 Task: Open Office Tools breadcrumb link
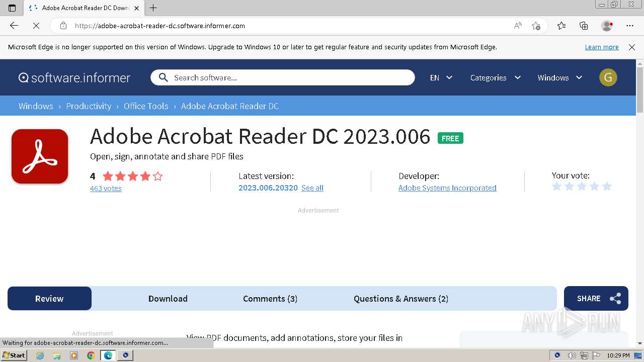click(146, 106)
